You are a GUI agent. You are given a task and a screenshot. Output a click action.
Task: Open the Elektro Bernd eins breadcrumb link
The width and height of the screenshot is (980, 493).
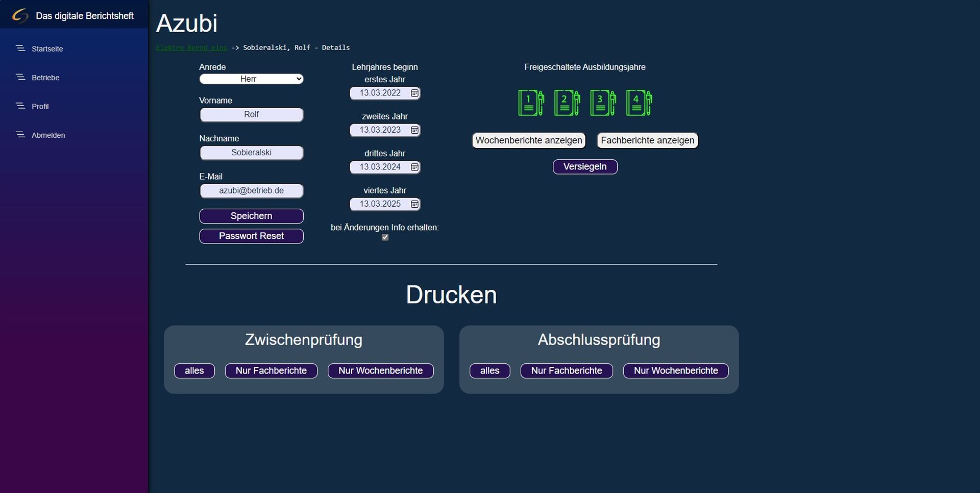click(191, 47)
